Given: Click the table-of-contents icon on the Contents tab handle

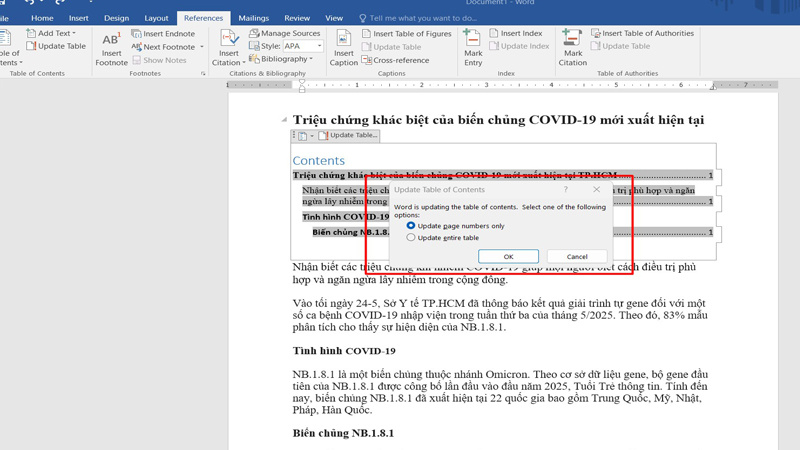Looking at the screenshot, I should coord(303,136).
